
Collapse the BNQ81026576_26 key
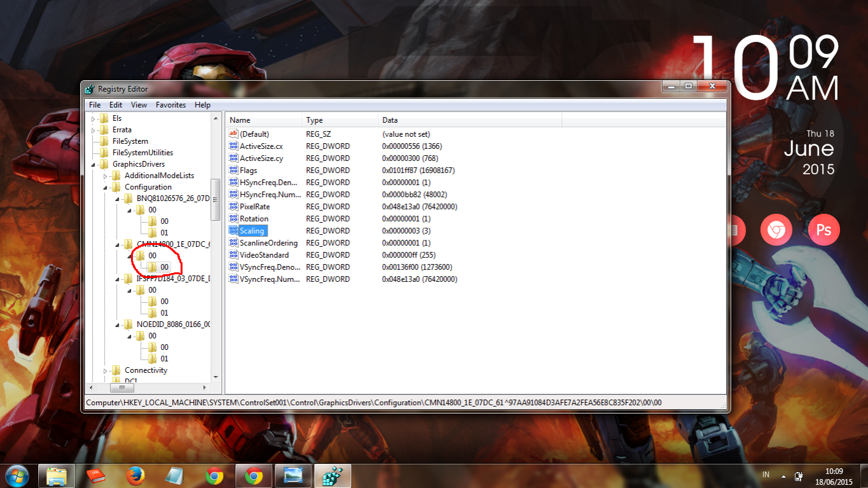coord(118,199)
